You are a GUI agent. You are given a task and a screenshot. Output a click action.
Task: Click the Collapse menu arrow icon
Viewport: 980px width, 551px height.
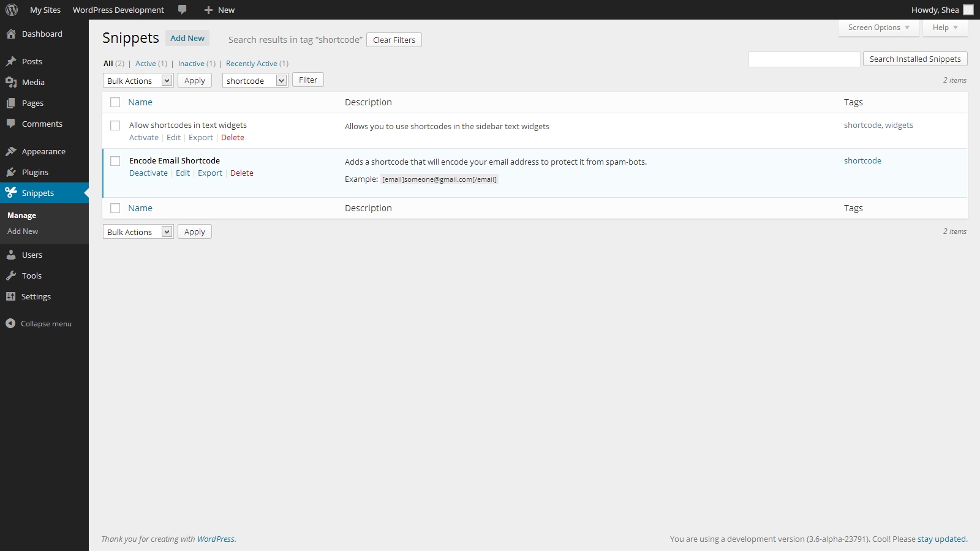pyautogui.click(x=10, y=323)
